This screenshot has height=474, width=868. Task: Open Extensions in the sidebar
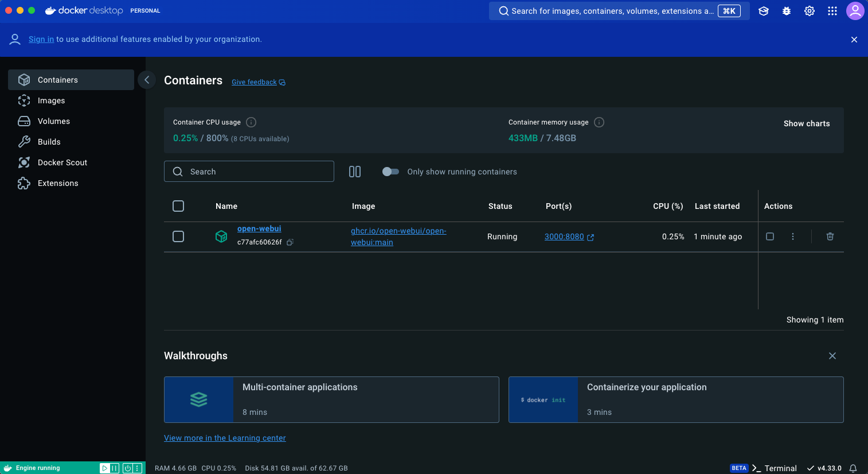pos(71,183)
